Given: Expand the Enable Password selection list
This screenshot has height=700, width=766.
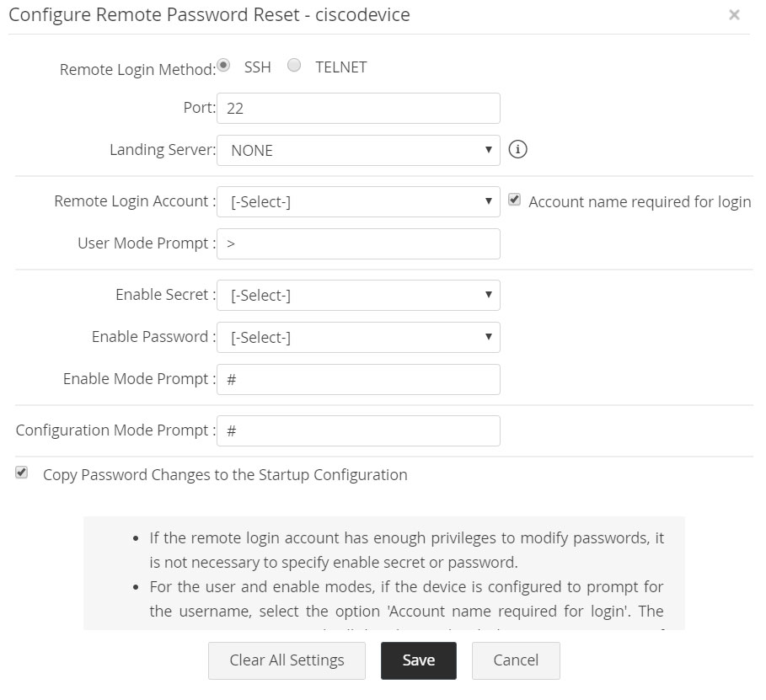Looking at the screenshot, I should 358,337.
